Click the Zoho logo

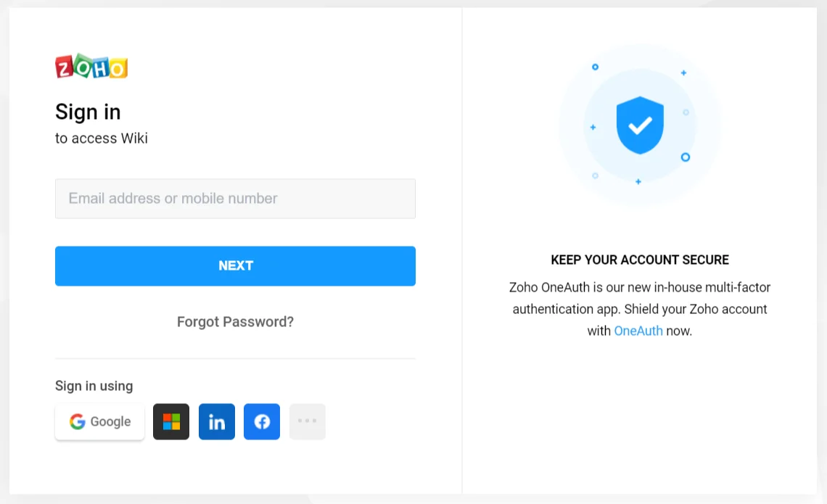[91, 67]
